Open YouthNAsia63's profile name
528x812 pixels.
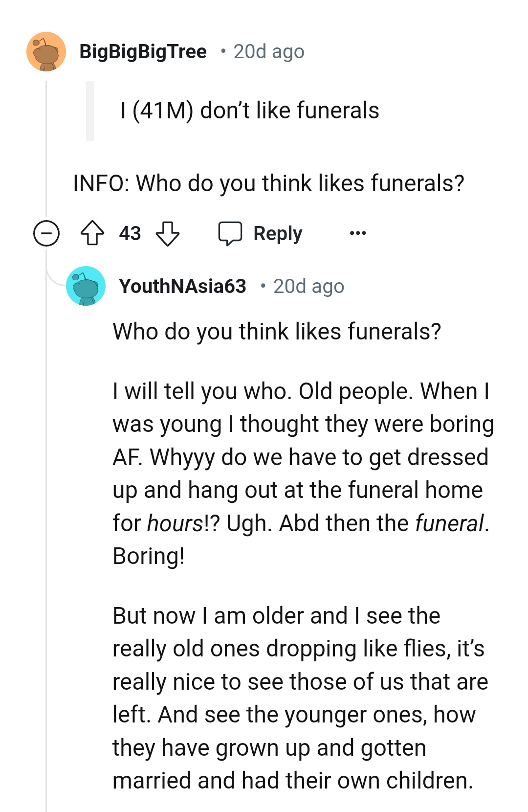point(183,286)
